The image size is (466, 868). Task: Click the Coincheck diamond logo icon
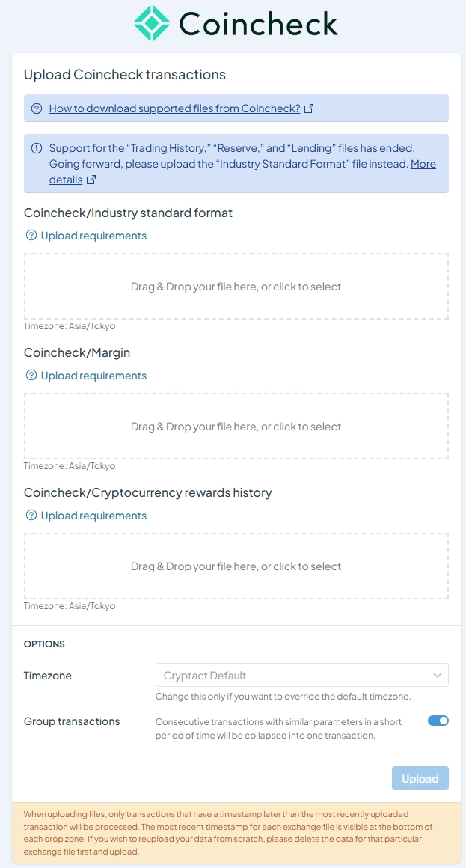coord(152,23)
